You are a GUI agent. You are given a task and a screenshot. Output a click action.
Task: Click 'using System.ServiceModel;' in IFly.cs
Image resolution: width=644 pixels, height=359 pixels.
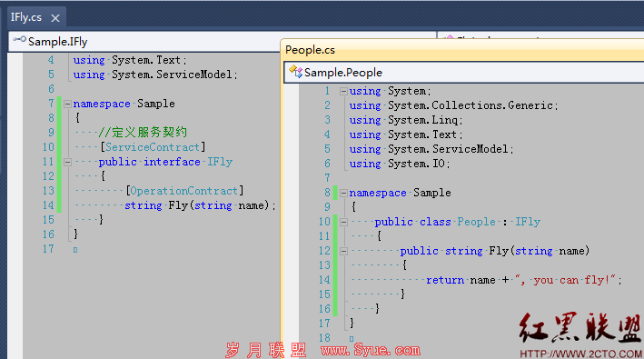[155, 75]
